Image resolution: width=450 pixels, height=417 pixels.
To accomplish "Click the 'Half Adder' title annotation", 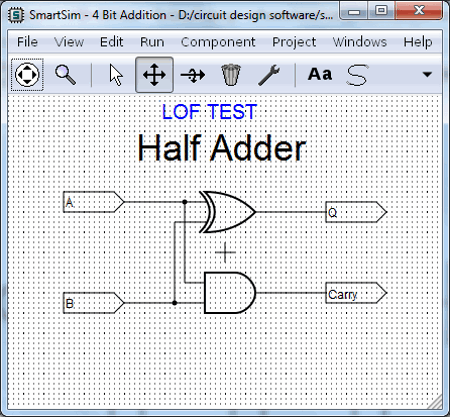I will [x=222, y=148].
